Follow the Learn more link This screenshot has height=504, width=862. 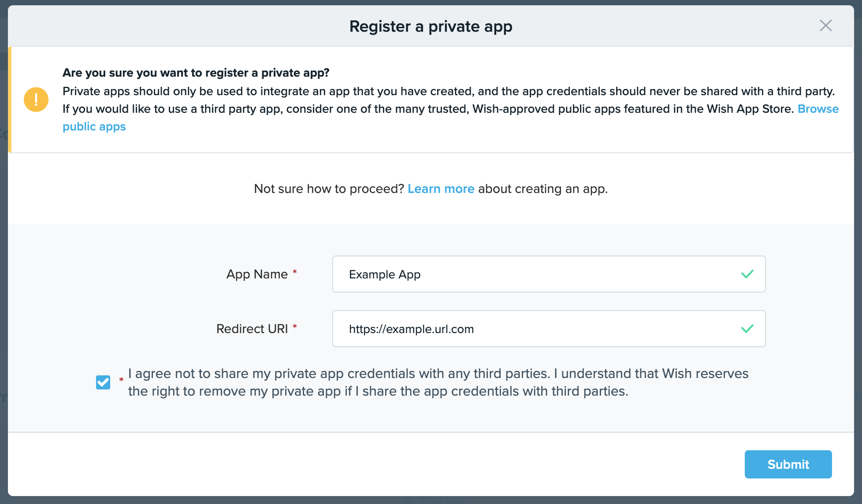pos(441,189)
